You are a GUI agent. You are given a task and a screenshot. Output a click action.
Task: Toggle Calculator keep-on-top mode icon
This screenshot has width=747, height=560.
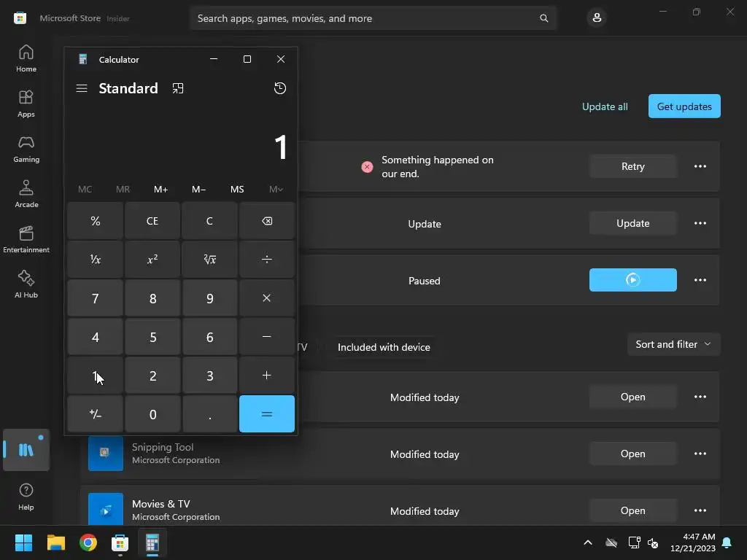coord(178,88)
